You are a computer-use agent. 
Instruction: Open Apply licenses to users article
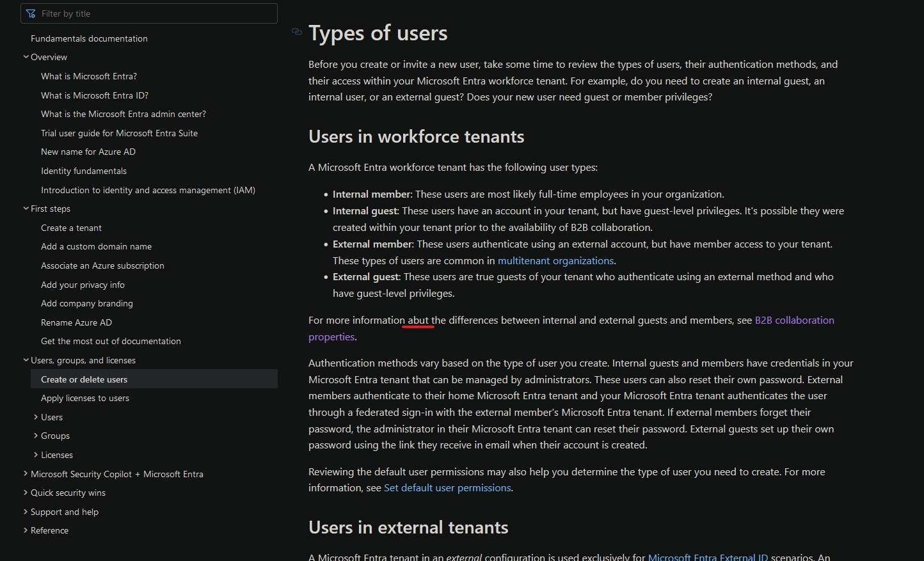[x=85, y=398]
